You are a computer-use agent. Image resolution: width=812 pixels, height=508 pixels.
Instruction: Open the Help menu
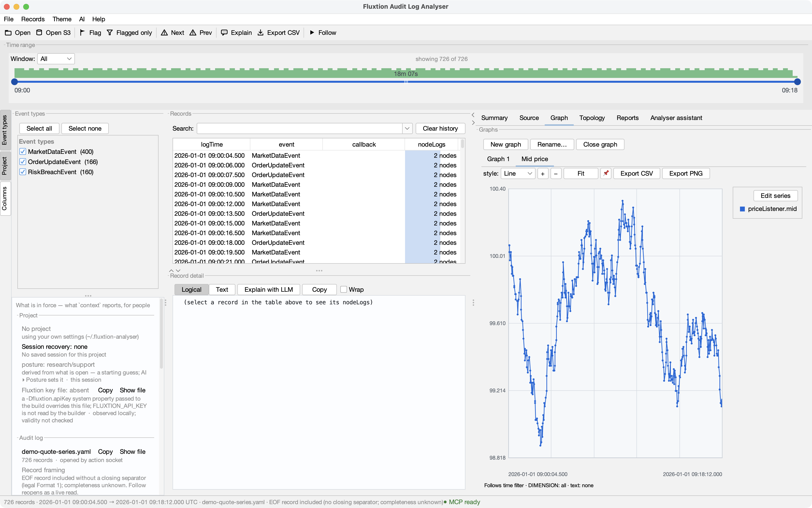99,19
